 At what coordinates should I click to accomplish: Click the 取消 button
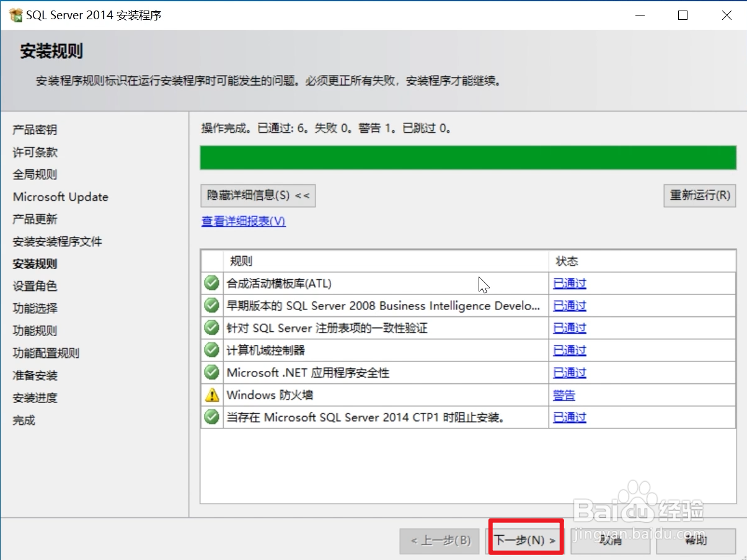click(x=610, y=540)
